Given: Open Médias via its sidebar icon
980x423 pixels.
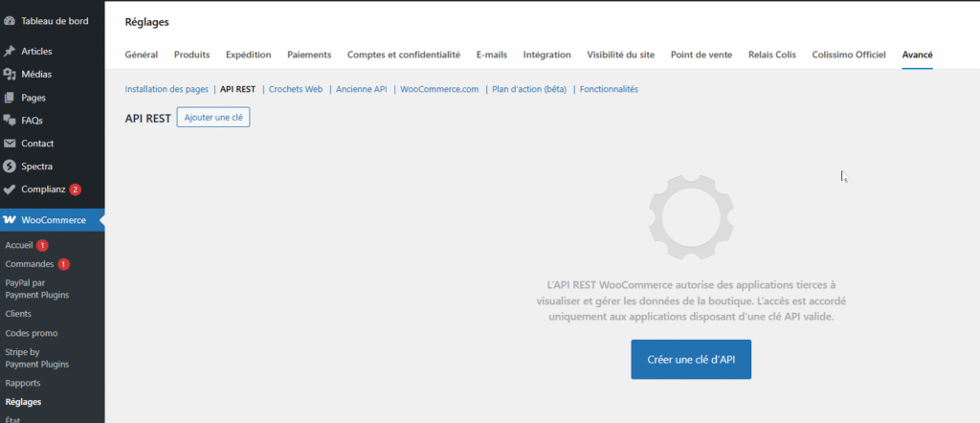Looking at the screenshot, I should [x=10, y=75].
